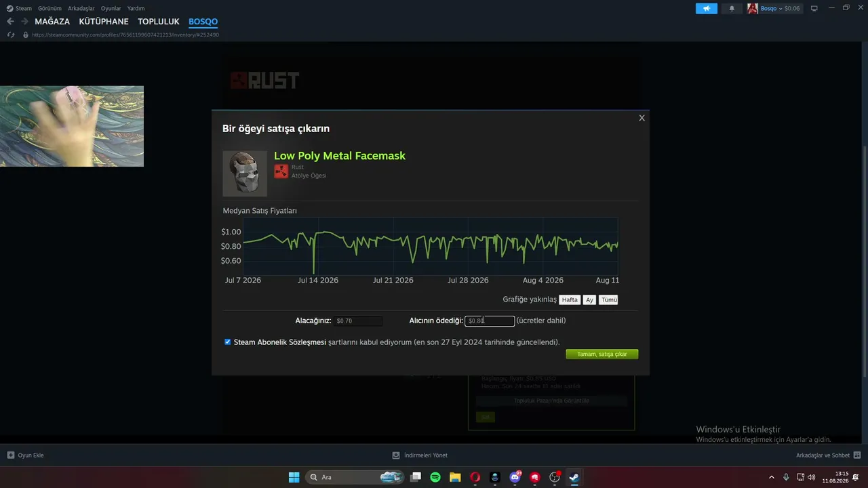Viewport: 868px width, 488px height.
Task: Click the Rust game icon in dialog
Action: [281, 171]
